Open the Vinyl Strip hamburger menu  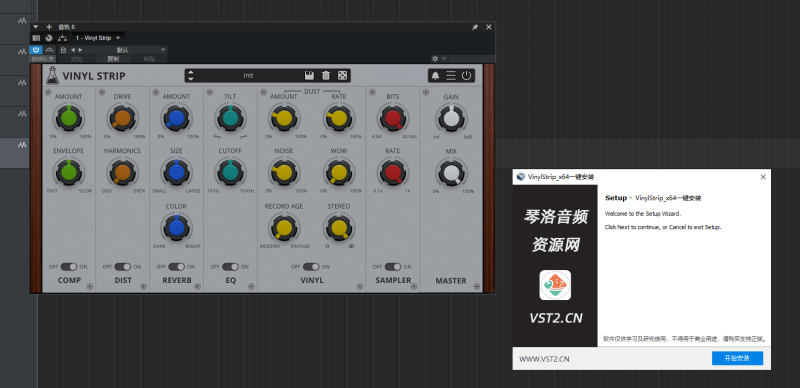coord(451,76)
